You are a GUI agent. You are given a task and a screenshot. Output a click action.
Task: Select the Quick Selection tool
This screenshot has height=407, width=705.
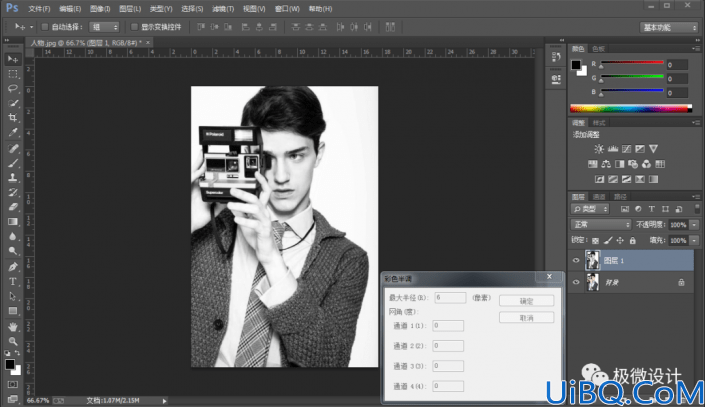pos(13,103)
